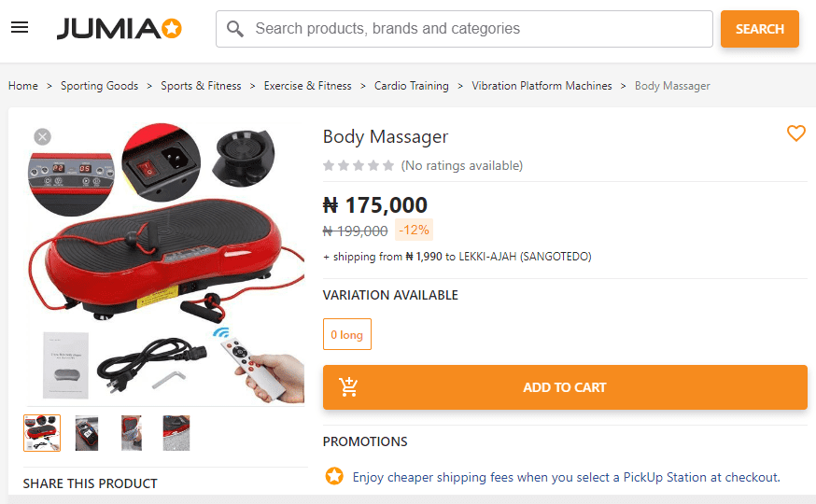The image size is (816, 504).
Task: Go to Cardio Training breadcrumb
Action: pyautogui.click(x=411, y=86)
